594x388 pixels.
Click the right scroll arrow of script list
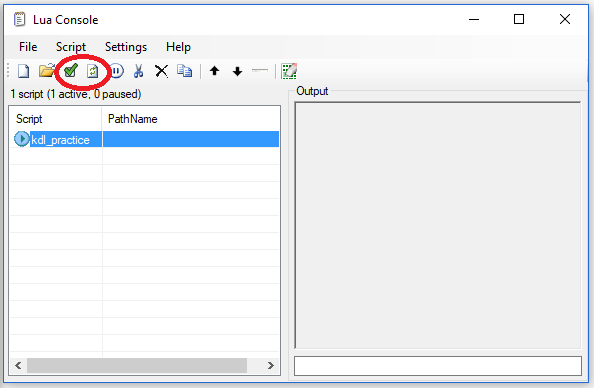(x=270, y=365)
